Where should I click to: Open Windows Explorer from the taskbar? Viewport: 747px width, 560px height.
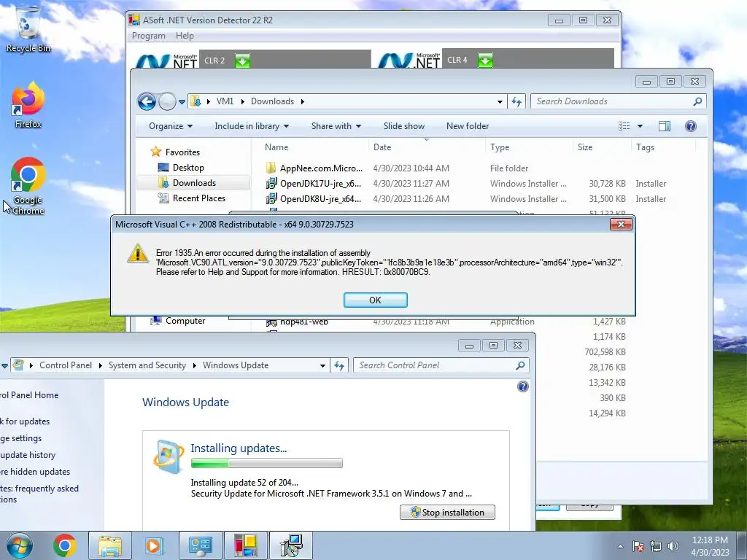110,545
